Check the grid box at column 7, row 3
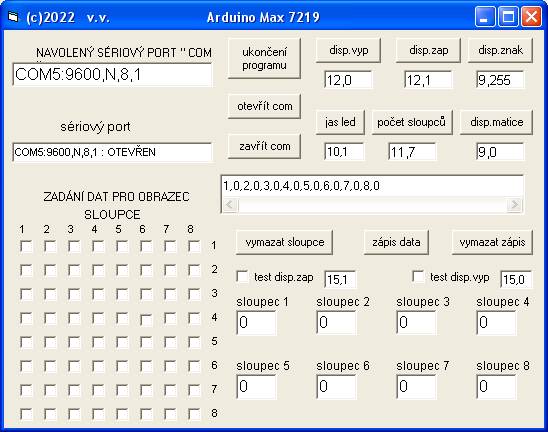 [x=171, y=294]
